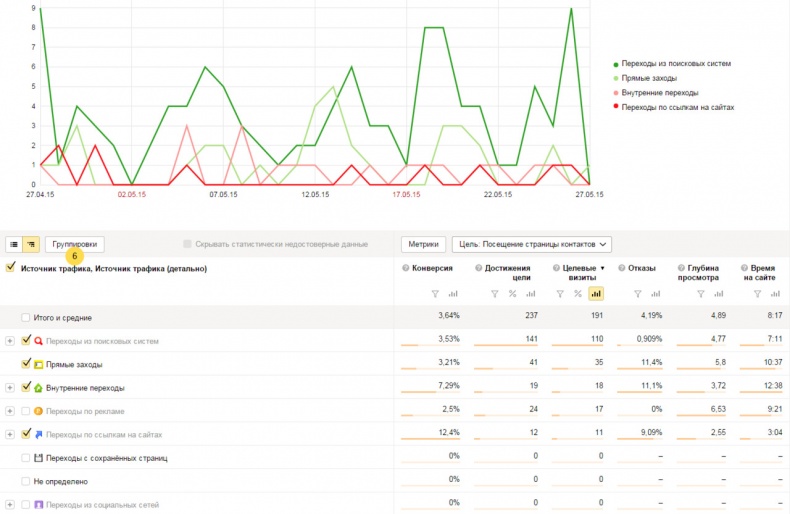Viewport: 790px width, 514px height.
Task: Click filter icon under Конверсия column
Action: pyautogui.click(x=435, y=293)
